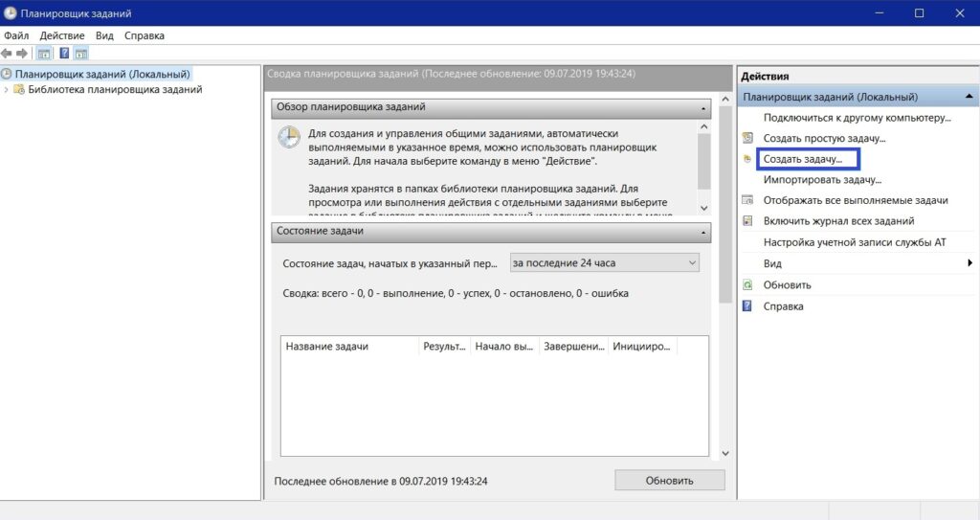The image size is (980, 520).
Task: Click the green refresh icon beside Обновить
Action: coord(747,284)
